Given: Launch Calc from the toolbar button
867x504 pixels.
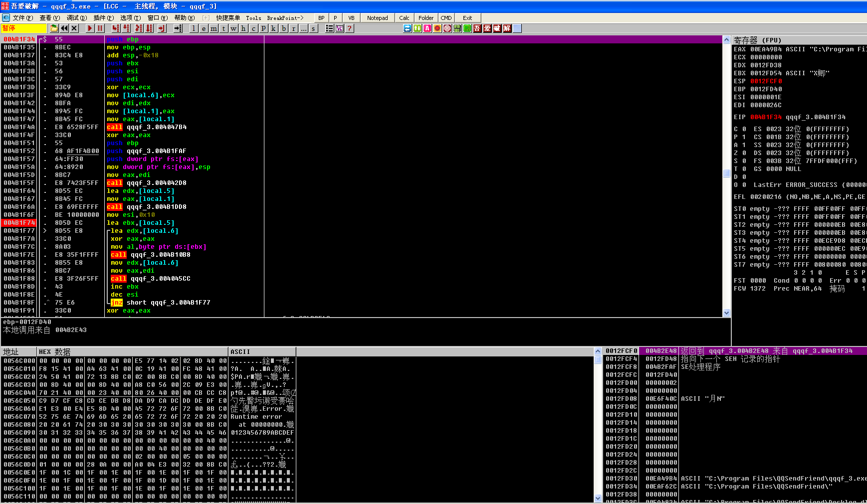Looking at the screenshot, I should [405, 18].
